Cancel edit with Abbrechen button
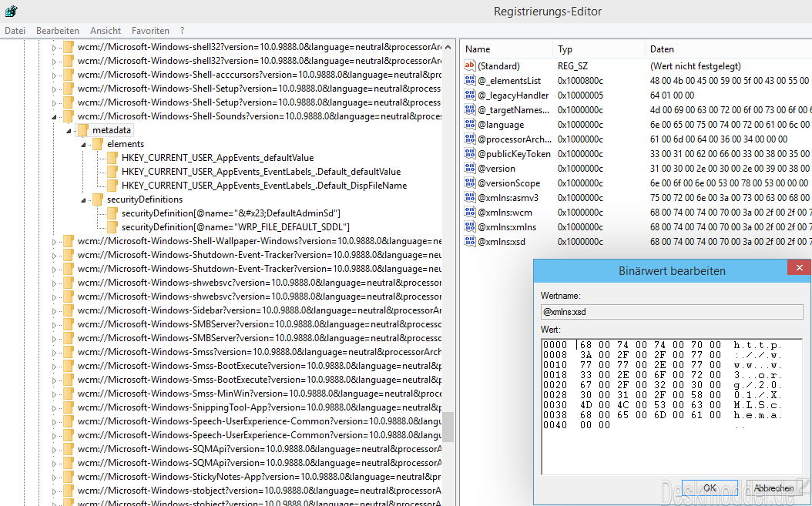 click(x=773, y=488)
